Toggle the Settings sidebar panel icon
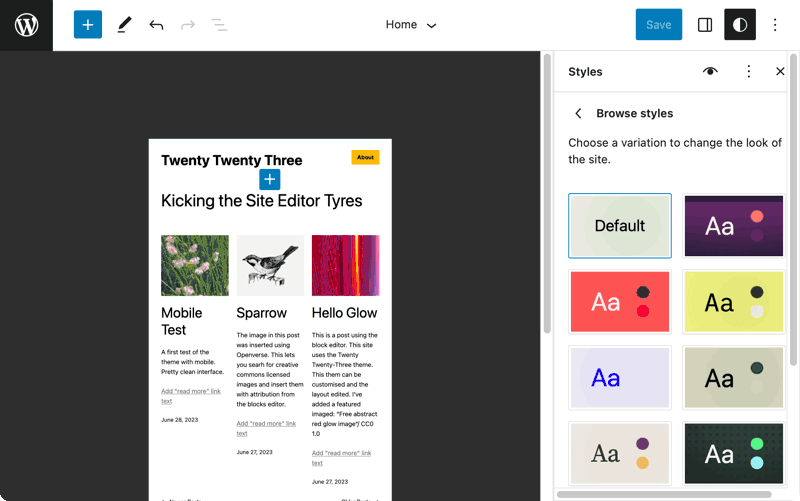 (705, 24)
